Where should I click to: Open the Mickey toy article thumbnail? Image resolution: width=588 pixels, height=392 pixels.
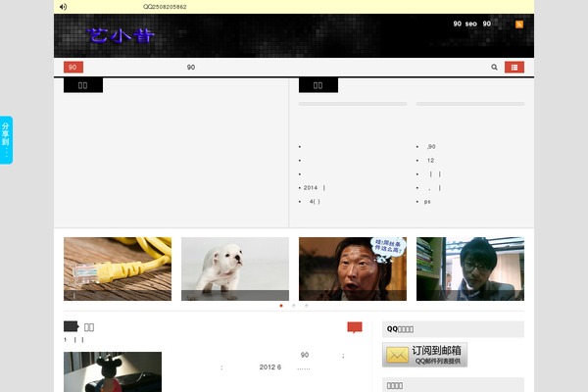pos(113,371)
